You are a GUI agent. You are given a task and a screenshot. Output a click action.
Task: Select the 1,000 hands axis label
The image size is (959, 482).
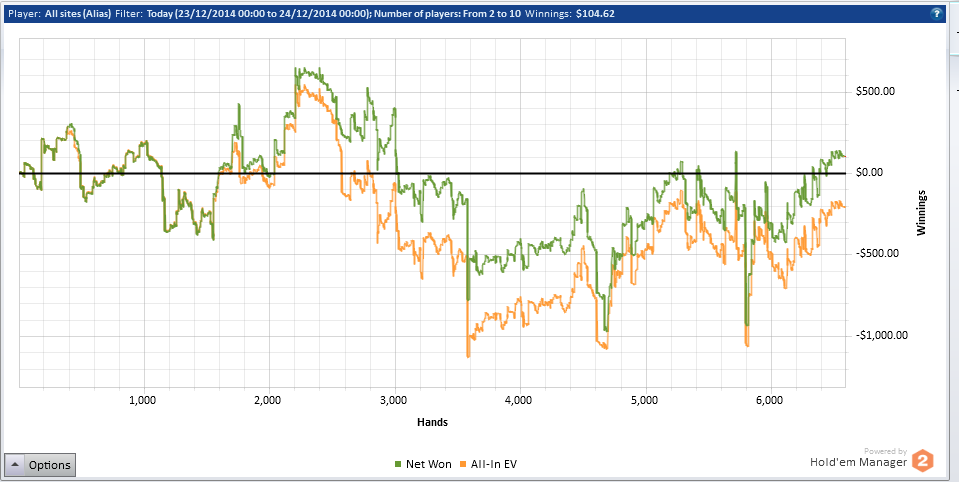[x=143, y=401]
